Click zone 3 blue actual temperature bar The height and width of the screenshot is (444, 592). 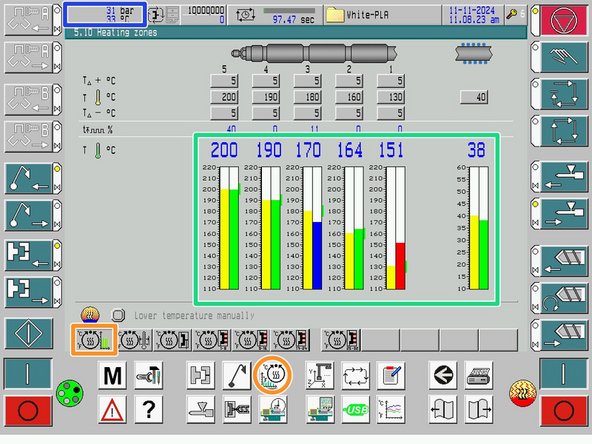(317, 256)
